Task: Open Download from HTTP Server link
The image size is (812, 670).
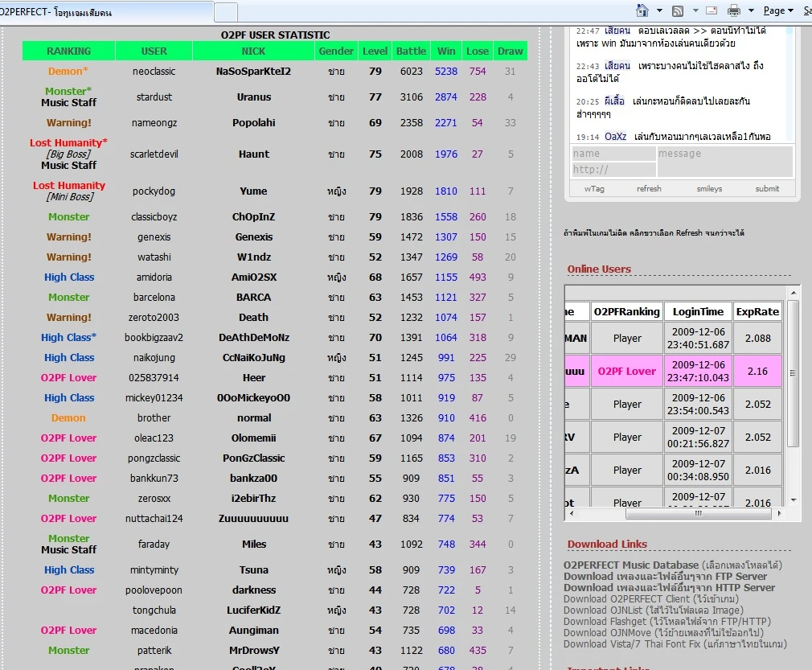Action: tap(669, 588)
